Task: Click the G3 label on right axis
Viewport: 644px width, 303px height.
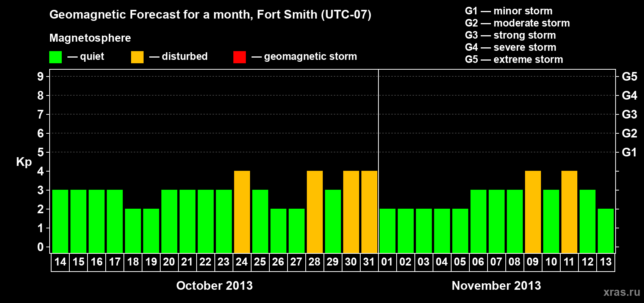Action: 629,114
